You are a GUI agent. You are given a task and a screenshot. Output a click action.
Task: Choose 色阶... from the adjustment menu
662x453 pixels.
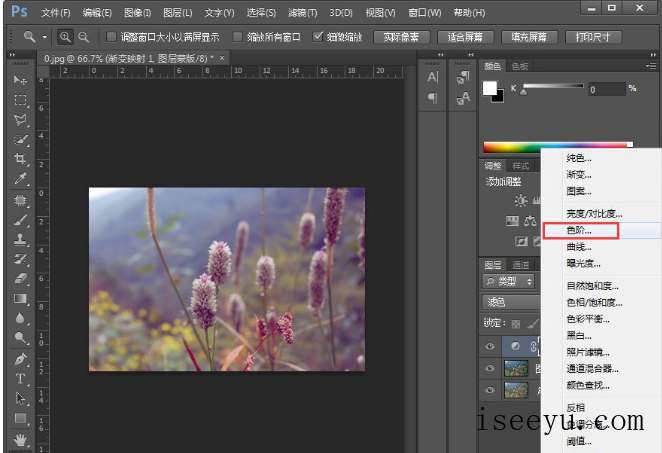click(x=580, y=230)
